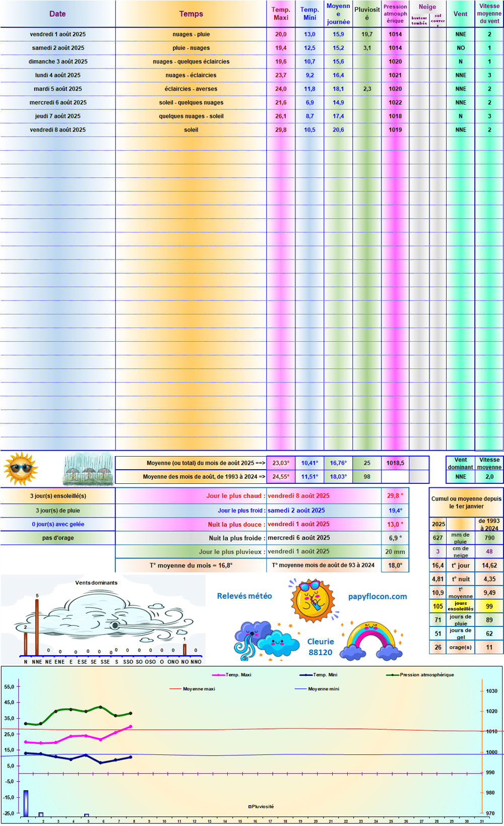This screenshot has width=504, height=826.
Task: Click the yellow '105' sunny days value
Action: [x=438, y=606]
